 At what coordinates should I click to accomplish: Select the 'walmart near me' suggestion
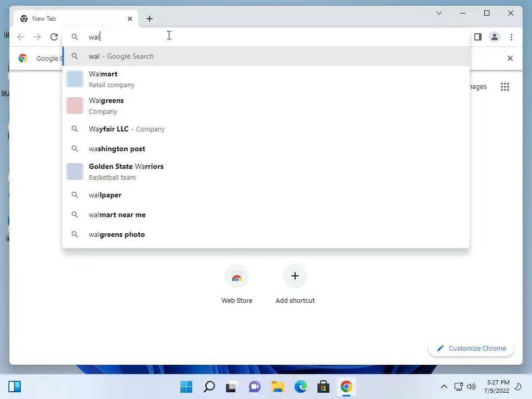267,215
